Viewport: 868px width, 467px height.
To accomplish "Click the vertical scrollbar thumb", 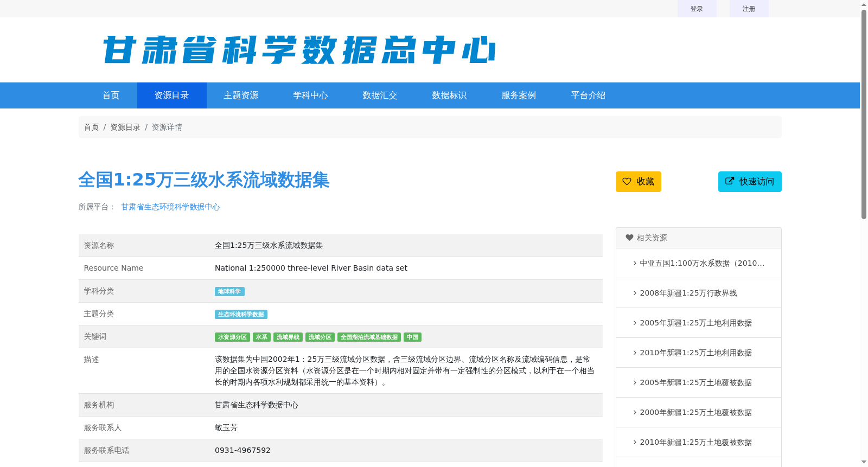I will point(864,114).
